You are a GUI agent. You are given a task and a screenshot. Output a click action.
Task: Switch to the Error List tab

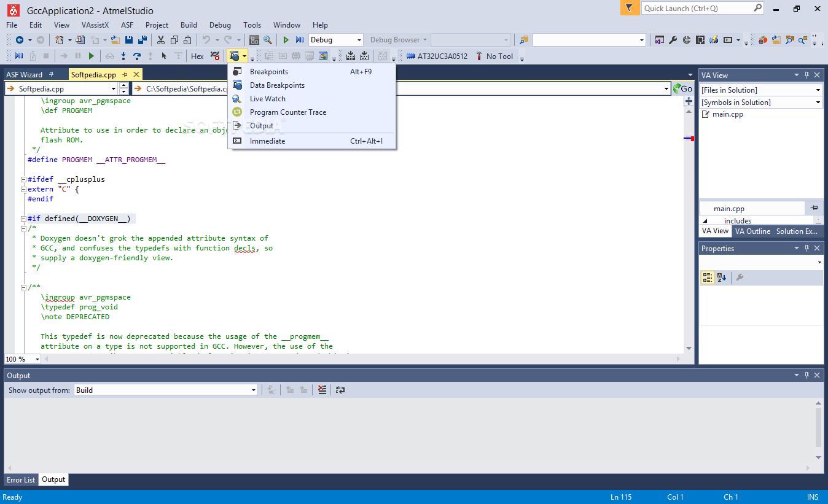coord(21,480)
